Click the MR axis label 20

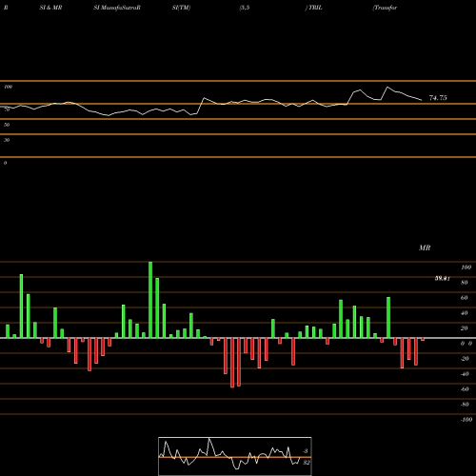tap(465, 328)
